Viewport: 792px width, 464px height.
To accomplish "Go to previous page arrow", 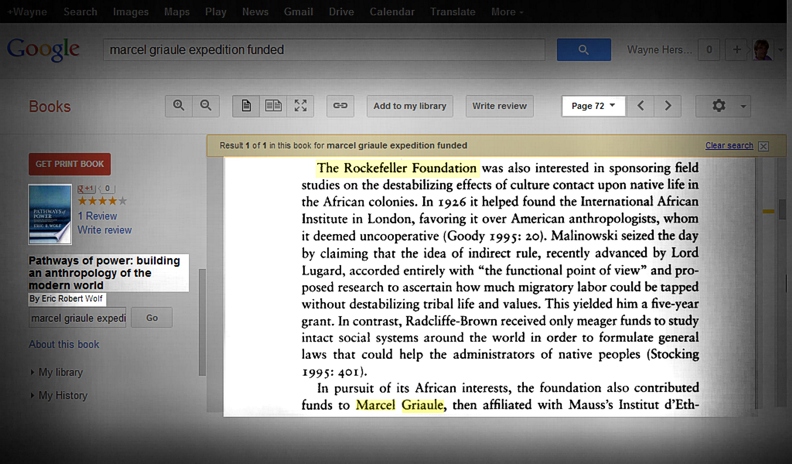I will [x=640, y=106].
